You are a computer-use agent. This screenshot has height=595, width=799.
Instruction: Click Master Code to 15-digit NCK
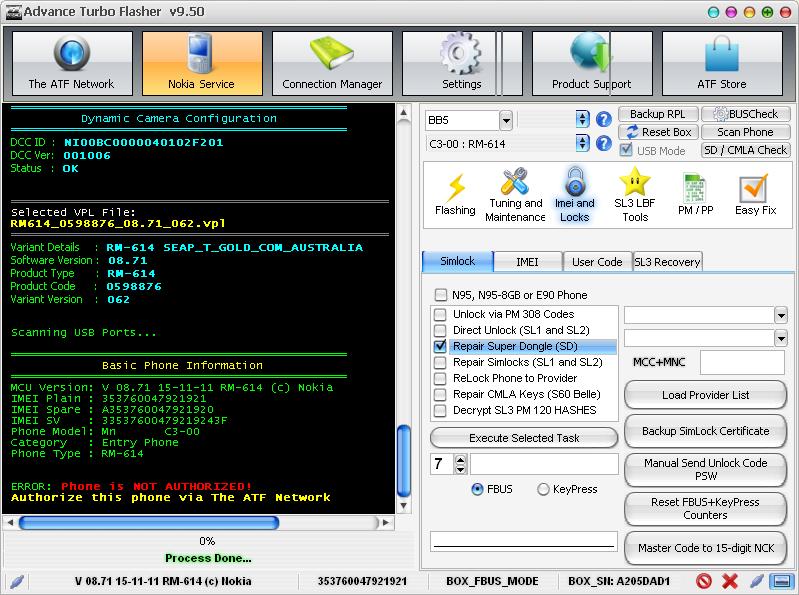(705, 548)
